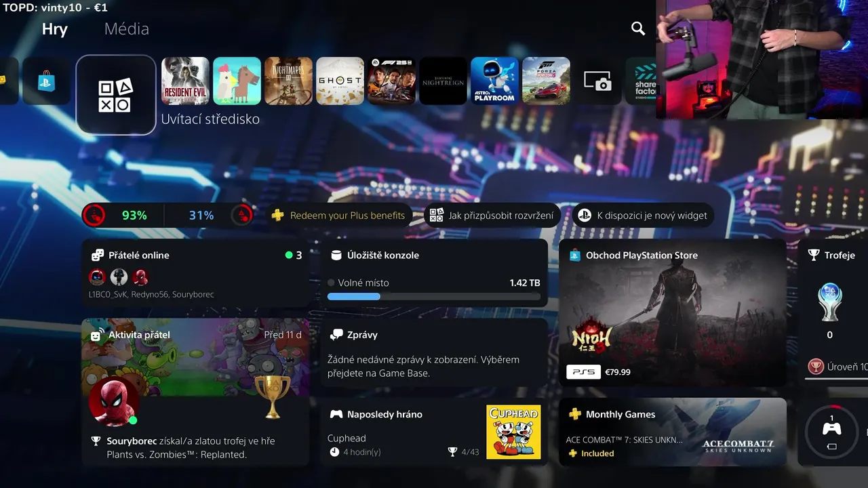This screenshot has width=868, height=488.
Task: Open the Monthly Games widget
Action: point(673,432)
